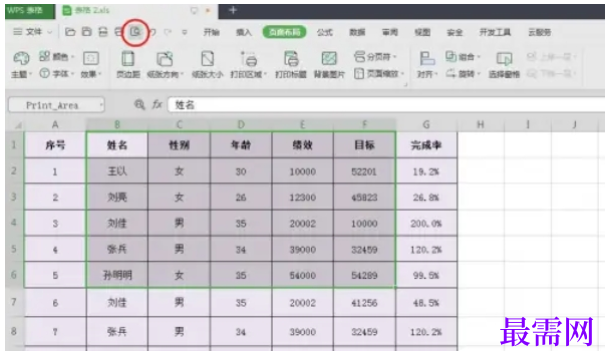
Task: Click the Redo arrow icon
Action: coord(168,32)
